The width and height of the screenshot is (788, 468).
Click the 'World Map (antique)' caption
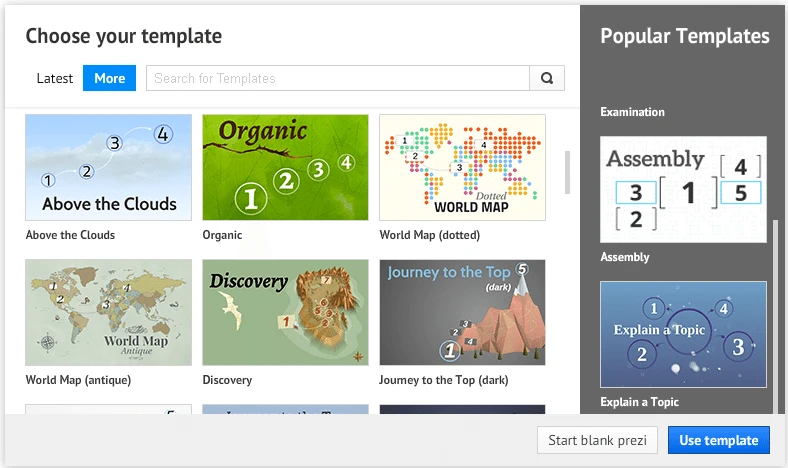(x=78, y=380)
